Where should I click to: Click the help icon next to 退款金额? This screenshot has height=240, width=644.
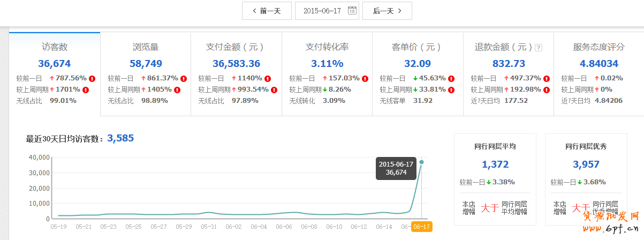tap(539, 48)
